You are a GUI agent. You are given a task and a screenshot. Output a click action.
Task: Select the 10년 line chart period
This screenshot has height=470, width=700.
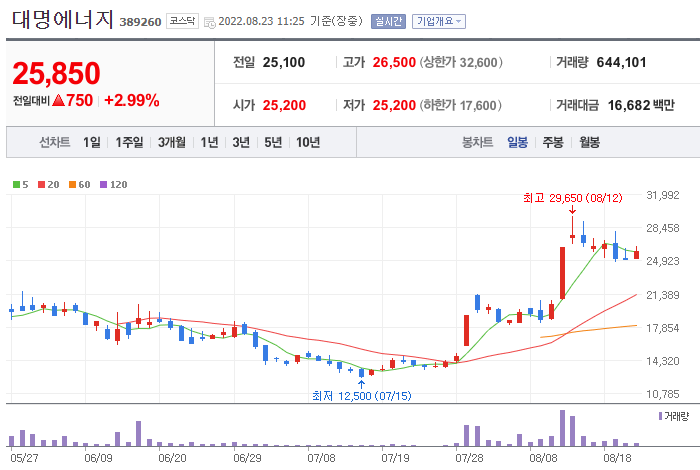pyautogui.click(x=308, y=142)
